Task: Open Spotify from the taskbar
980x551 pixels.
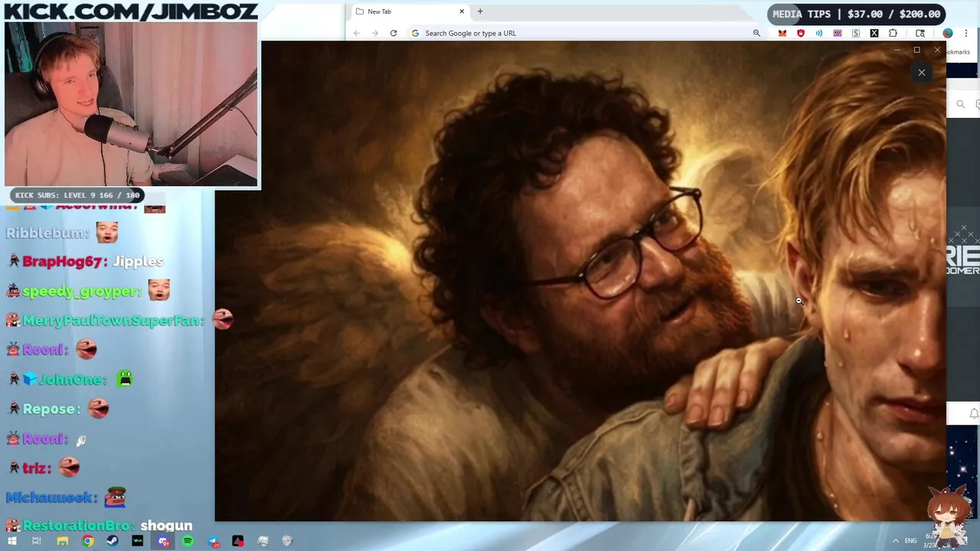Action: coord(188,542)
